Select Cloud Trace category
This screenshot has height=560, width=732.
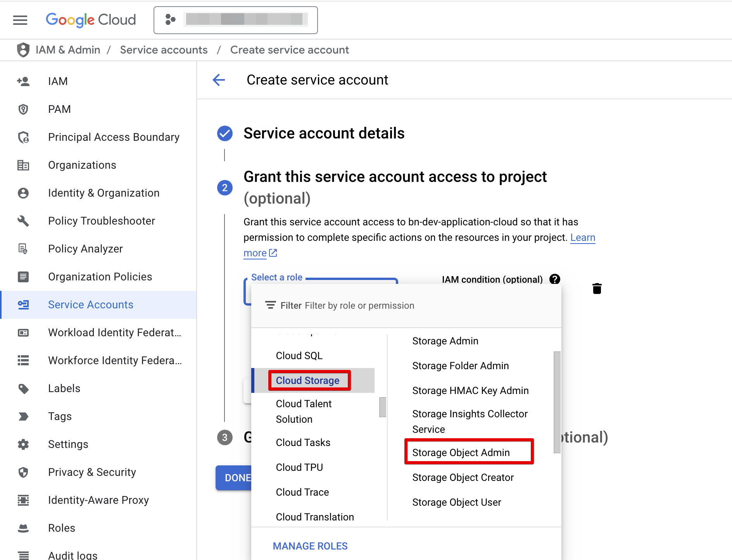[302, 492]
